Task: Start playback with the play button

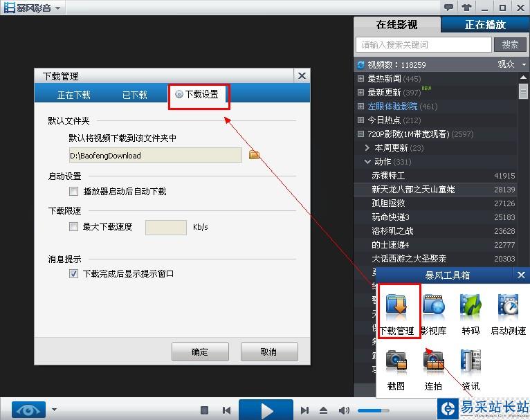Action: [x=266, y=410]
